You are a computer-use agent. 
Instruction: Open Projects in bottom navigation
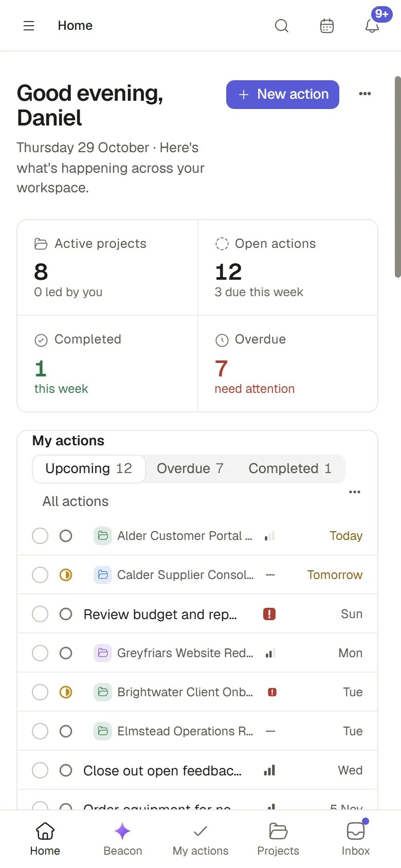278,839
